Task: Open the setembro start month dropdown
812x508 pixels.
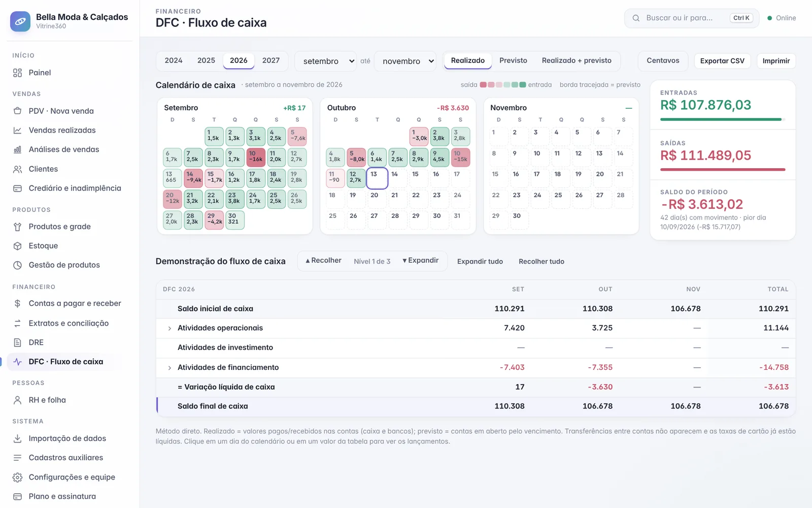Action: click(x=326, y=61)
